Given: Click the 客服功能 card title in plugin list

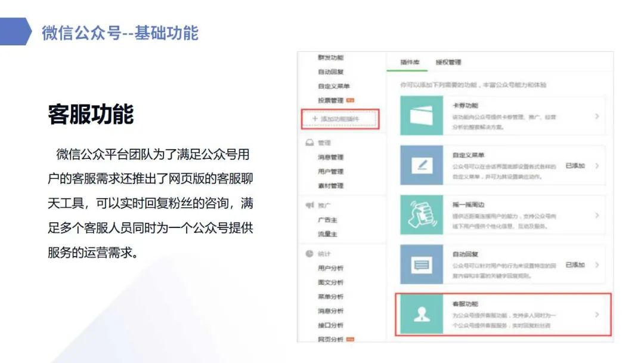Looking at the screenshot, I should coord(465,304).
